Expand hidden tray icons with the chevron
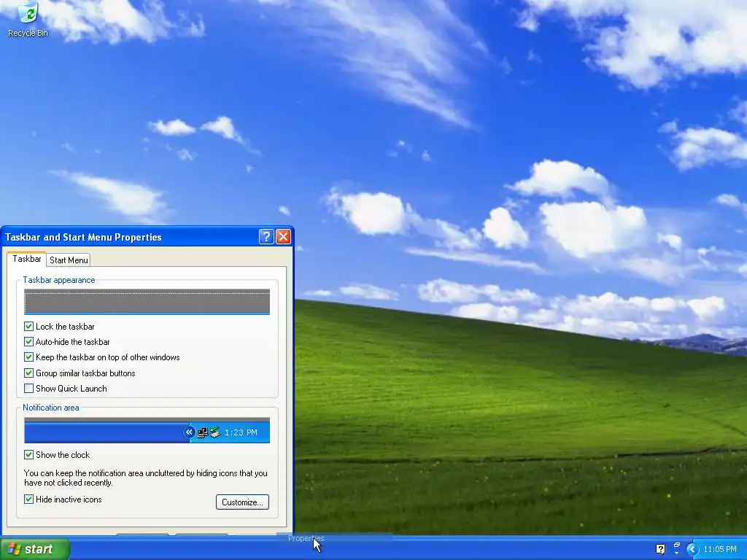Image resolution: width=747 pixels, height=560 pixels. click(x=693, y=550)
